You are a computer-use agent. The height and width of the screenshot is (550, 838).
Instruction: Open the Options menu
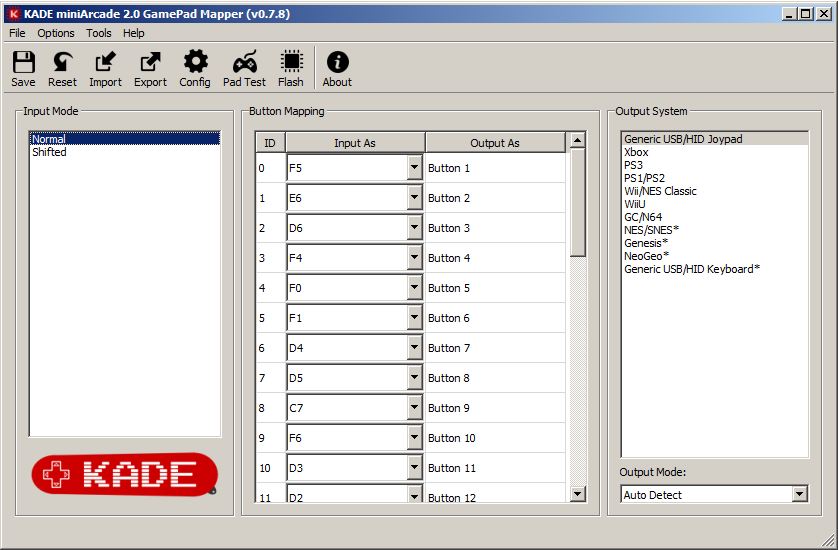tap(56, 33)
